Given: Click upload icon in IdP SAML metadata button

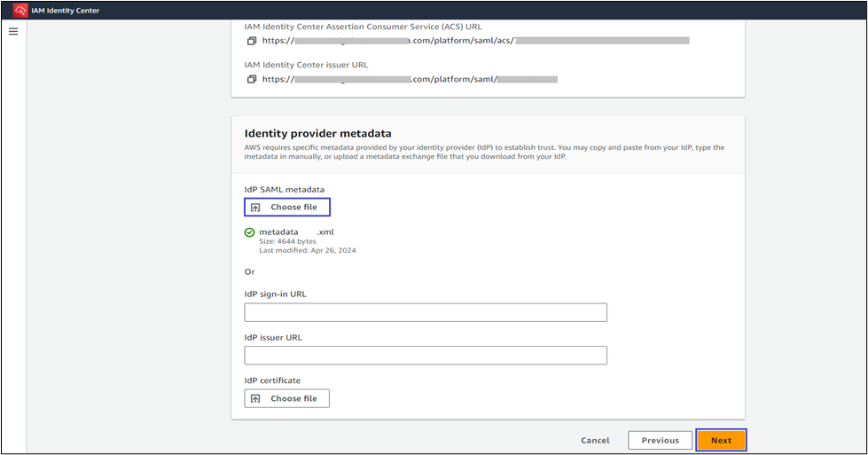Looking at the screenshot, I should (255, 208).
